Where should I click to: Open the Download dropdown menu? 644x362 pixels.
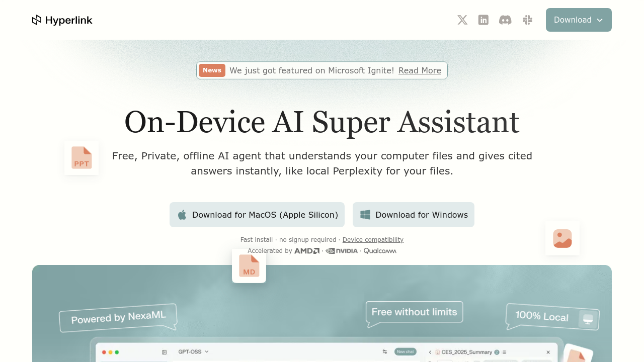(579, 20)
